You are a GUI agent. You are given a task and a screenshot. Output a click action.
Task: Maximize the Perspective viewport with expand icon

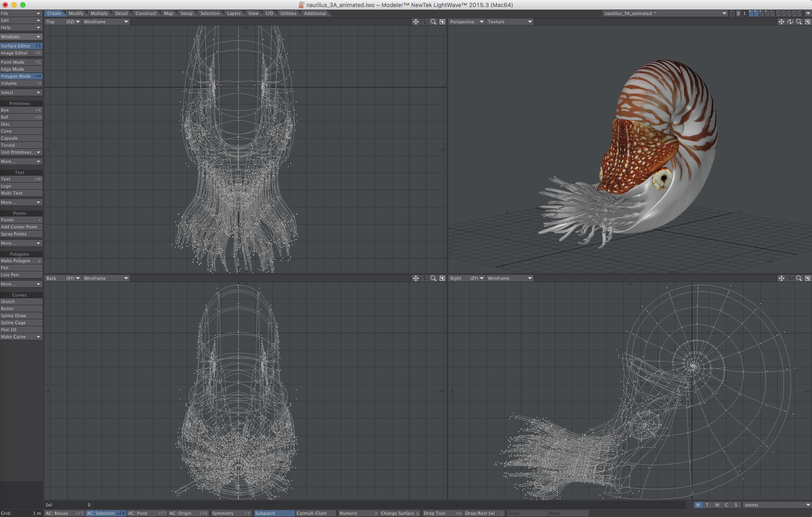click(x=808, y=22)
